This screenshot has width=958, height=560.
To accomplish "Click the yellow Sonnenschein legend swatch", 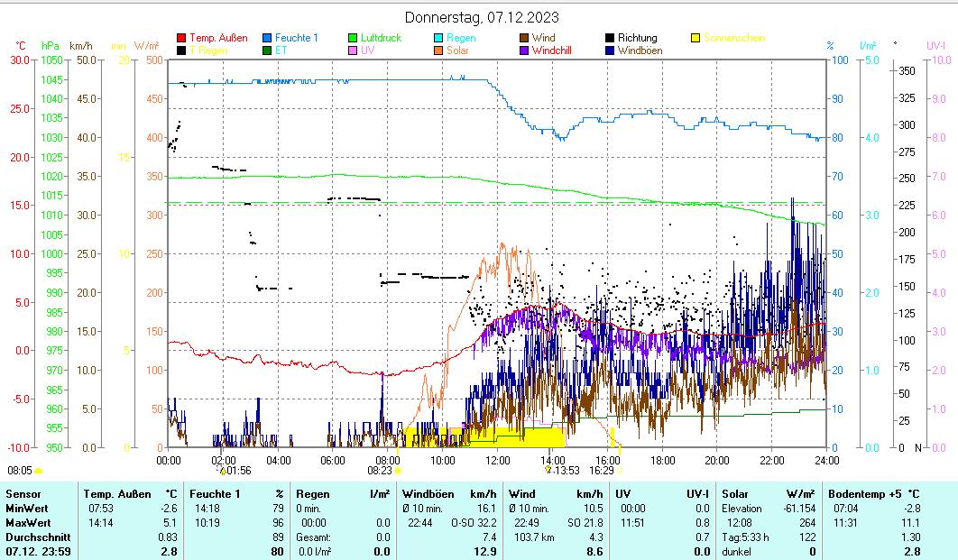I will [695, 39].
